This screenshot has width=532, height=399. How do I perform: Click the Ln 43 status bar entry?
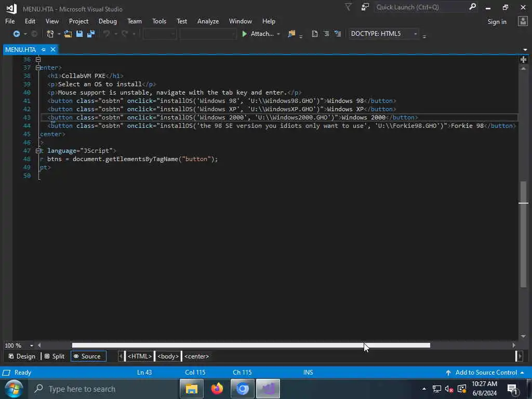pyautogui.click(x=144, y=373)
